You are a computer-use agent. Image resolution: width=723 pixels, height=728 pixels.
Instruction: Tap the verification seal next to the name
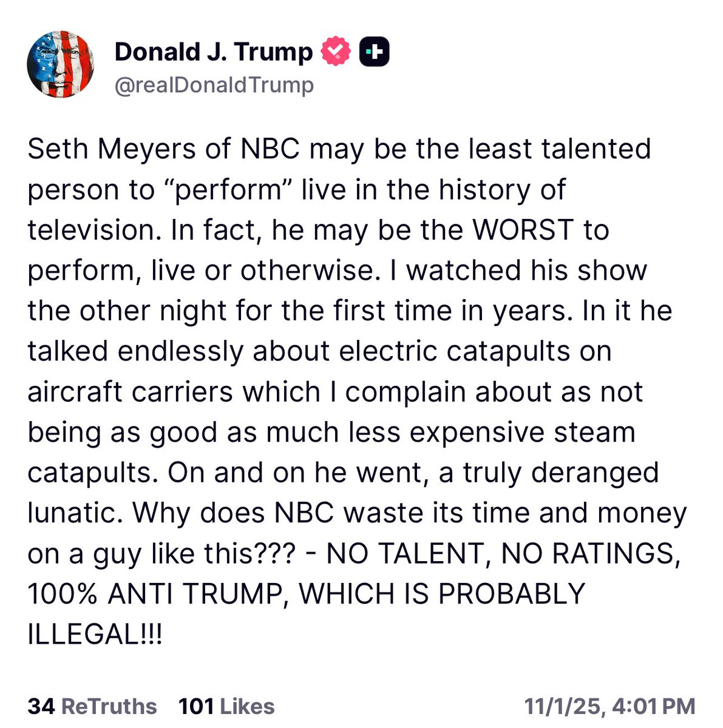334,51
